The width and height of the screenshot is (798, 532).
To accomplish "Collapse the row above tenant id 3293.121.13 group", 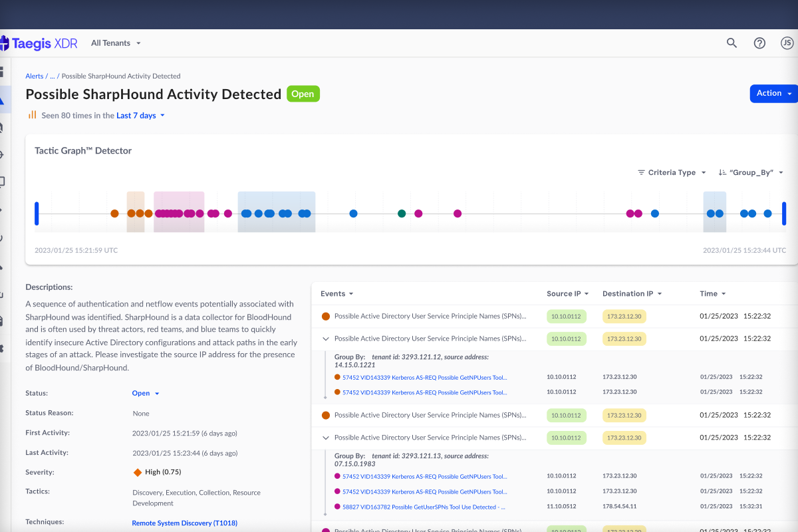I will coord(326,438).
